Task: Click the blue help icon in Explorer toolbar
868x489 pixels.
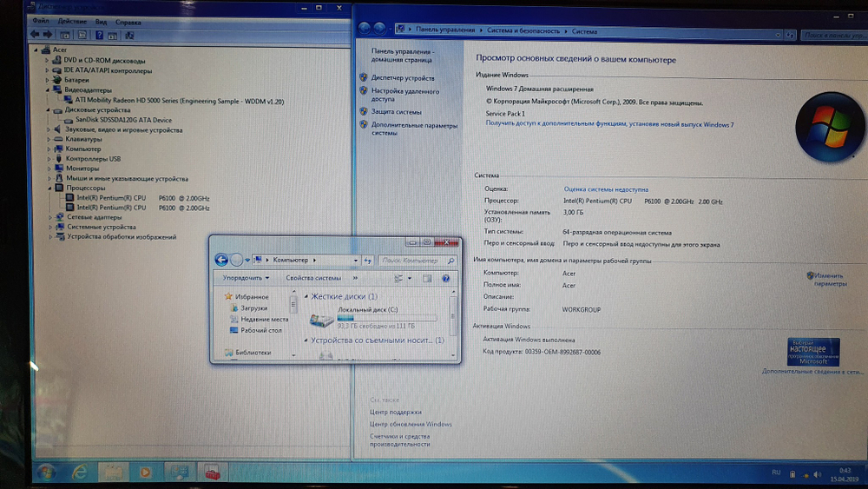Action: coord(446,278)
